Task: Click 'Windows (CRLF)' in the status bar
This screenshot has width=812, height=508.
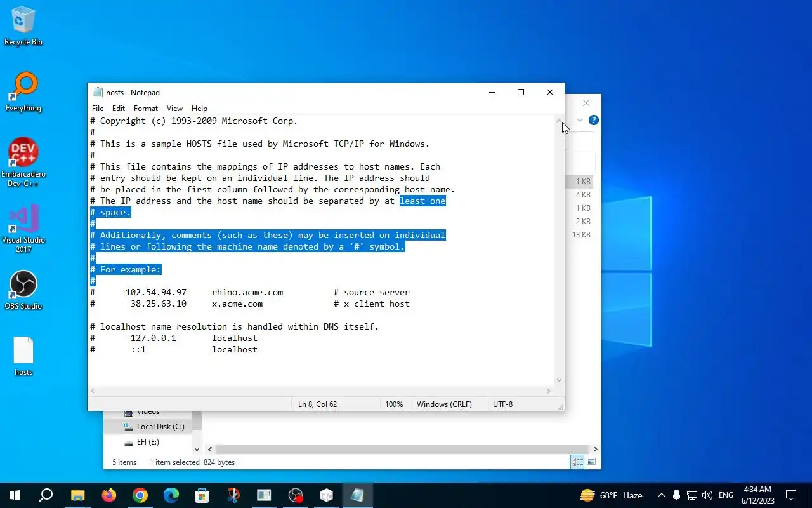Action: pyautogui.click(x=444, y=404)
